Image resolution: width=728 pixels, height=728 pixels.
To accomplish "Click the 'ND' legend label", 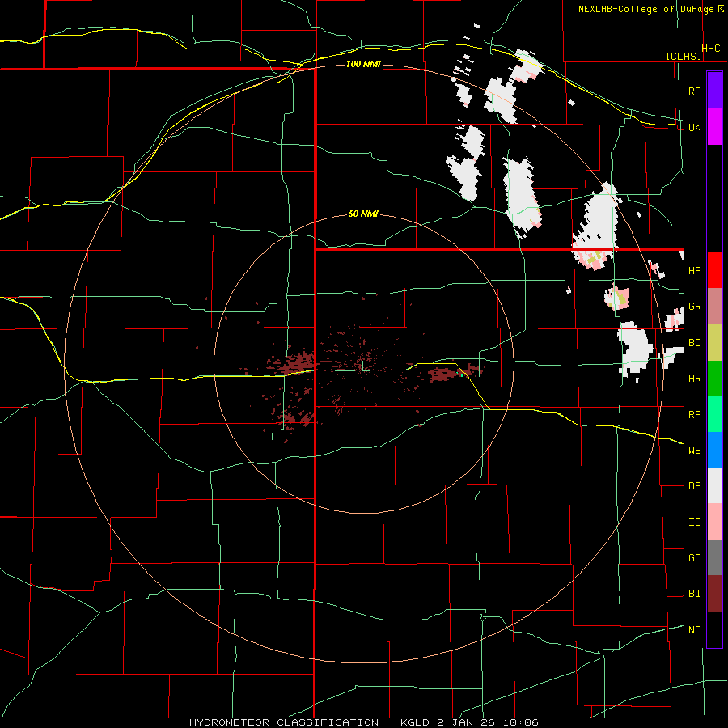I will tap(695, 629).
